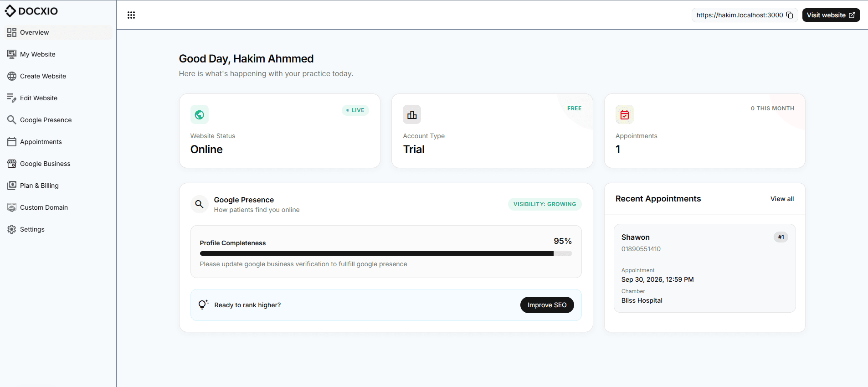Image resolution: width=868 pixels, height=387 pixels.
Task: Click the Overview dashboard icon
Action: click(x=12, y=32)
